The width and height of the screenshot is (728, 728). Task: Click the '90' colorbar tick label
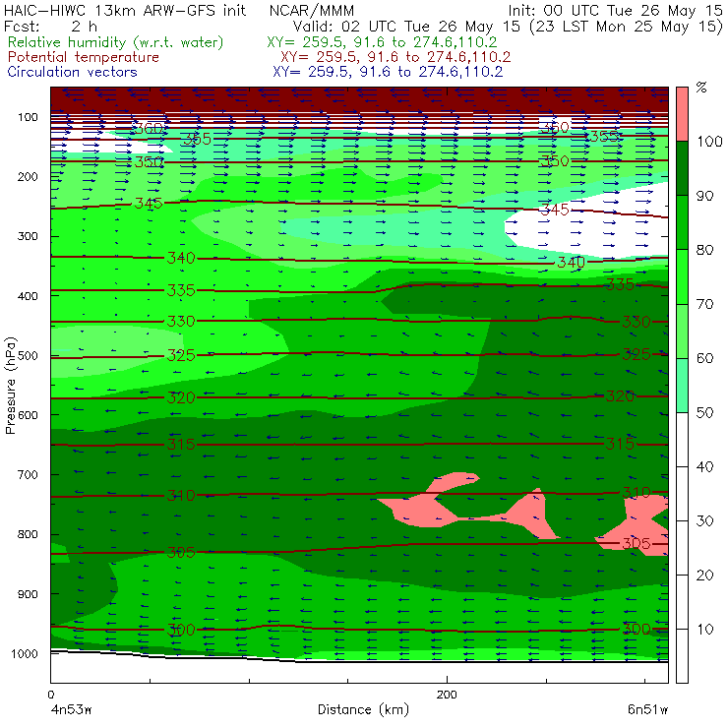point(704,196)
